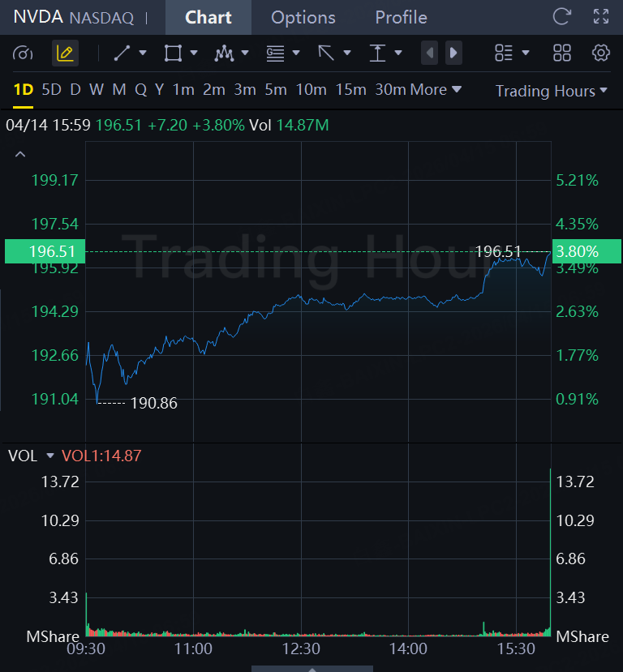
Task: Open measure tool dropdown arrow
Action: [x=398, y=54]
